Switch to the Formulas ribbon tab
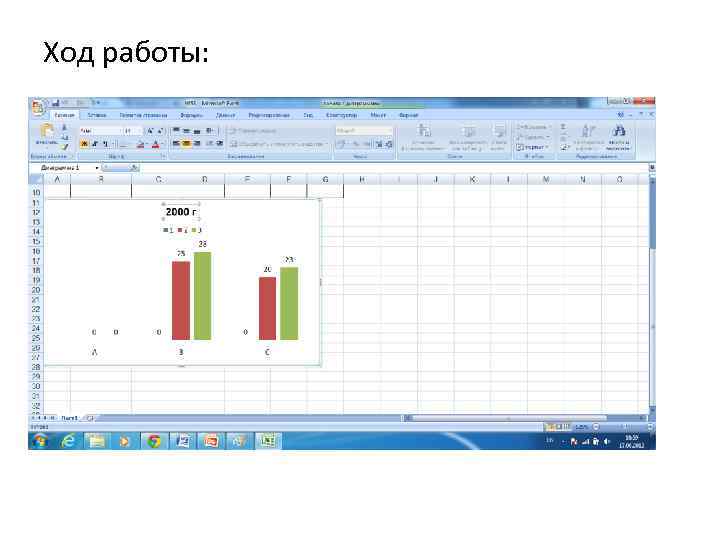Screen dimensions: 720x540 [x=192, y=115]
